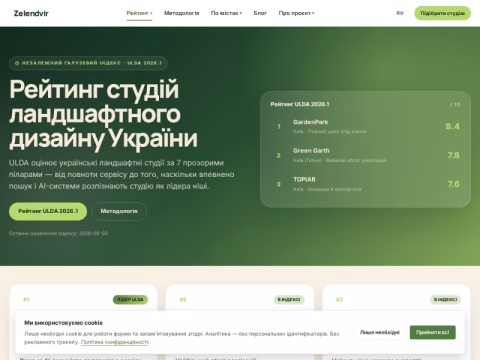The width and height of the screenshot is (480, 360).
Task: Select the GardenPark ranking row
Action: (365, 126)
